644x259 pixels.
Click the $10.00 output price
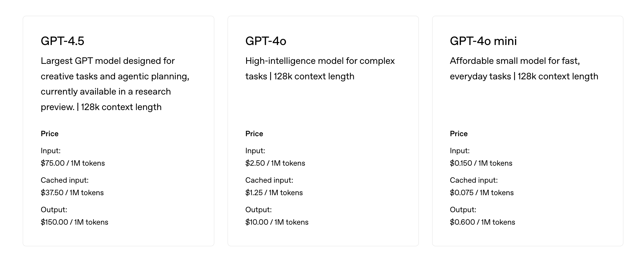pos(277,222)
